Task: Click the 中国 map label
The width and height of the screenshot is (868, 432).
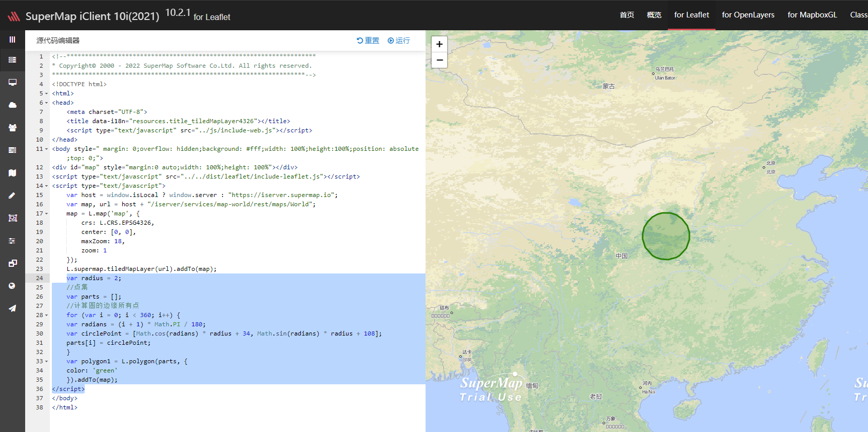Action: click(622, 256)
